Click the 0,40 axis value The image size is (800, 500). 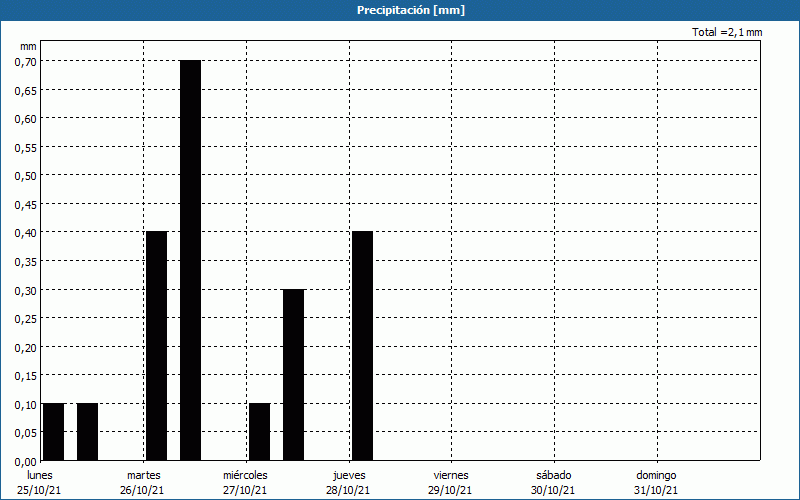coord(25,233)
